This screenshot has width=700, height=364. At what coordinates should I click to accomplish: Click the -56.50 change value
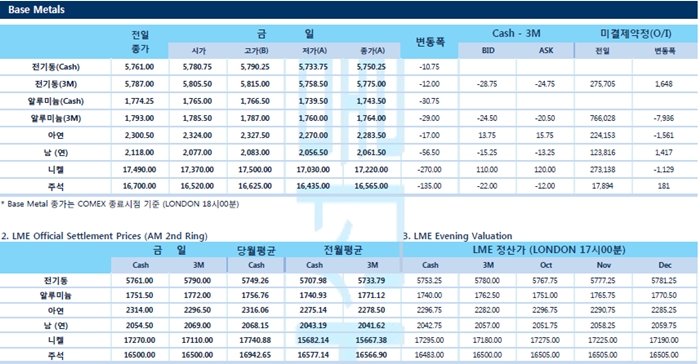tap(429, 153)
